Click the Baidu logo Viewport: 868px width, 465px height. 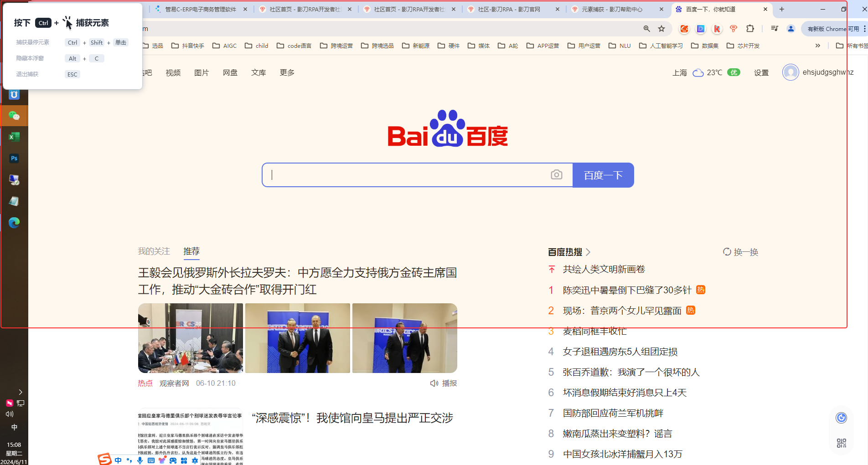tap(448, 128)
